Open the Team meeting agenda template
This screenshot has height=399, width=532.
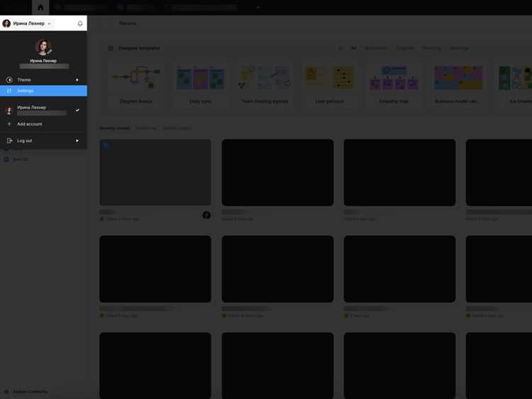(x=265, y=85)
